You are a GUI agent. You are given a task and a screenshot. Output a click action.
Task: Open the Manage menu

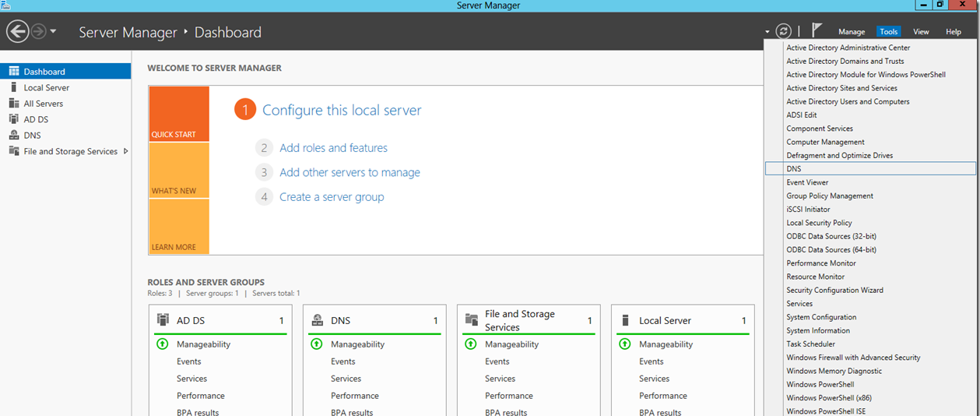tap(852, 32)
